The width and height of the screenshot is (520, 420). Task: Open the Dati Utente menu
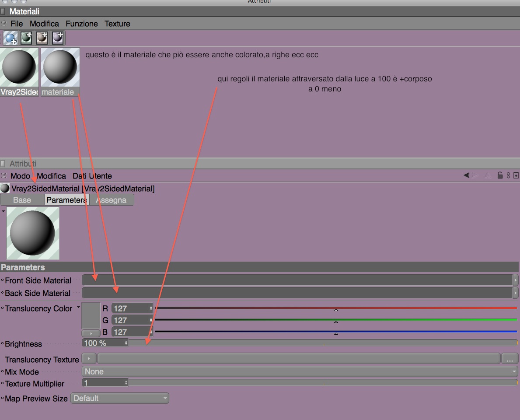coord(92,176)
